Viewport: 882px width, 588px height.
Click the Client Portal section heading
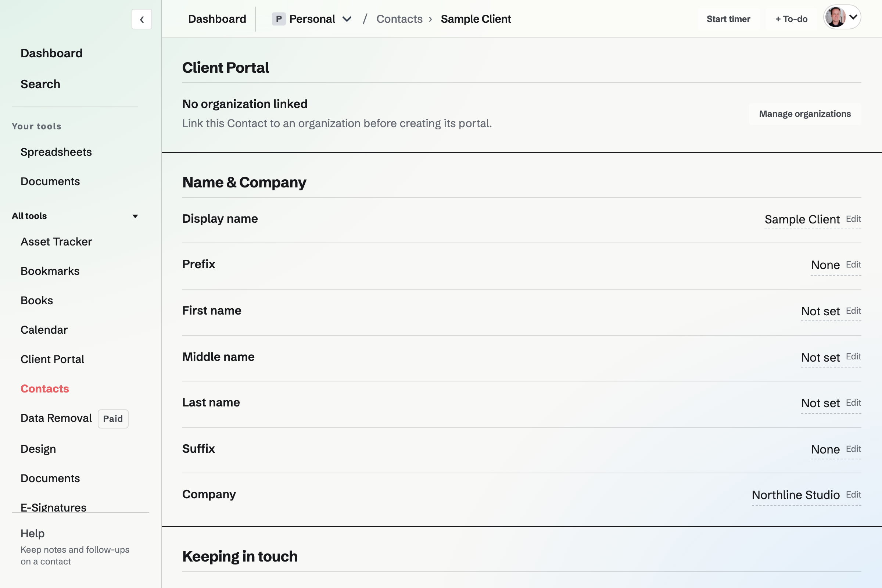(x=225, y=68)
